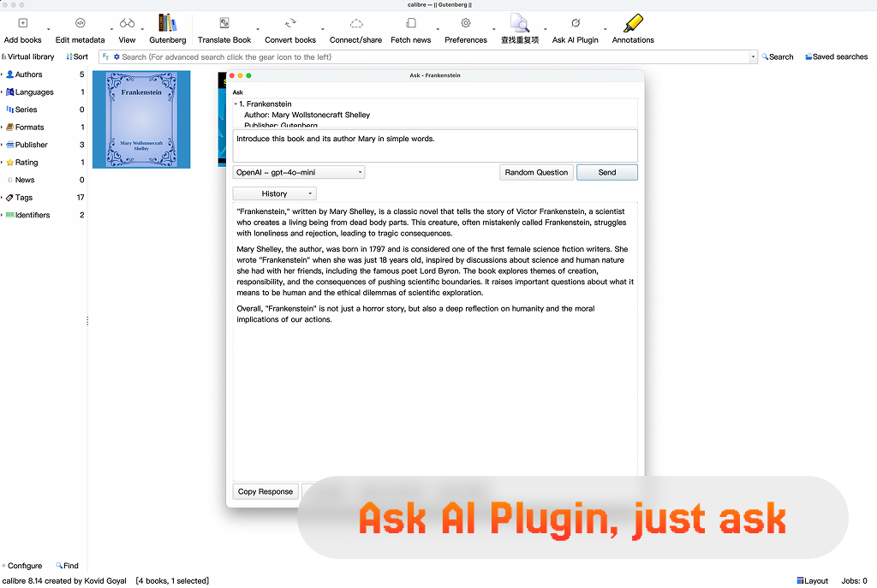Click the Author: Mary Wollstonecraft Shelley line
This screenshot has height=588, width=877.
(x=307, y=115)
